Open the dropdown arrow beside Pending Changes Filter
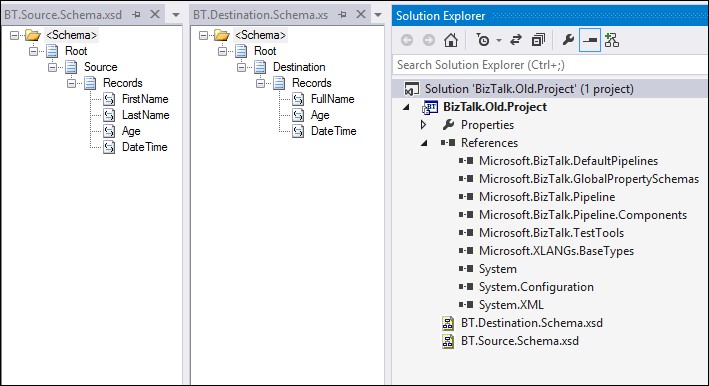Image resolution: width=709 pixels, height=386 pixels. [x=499, y=41]
